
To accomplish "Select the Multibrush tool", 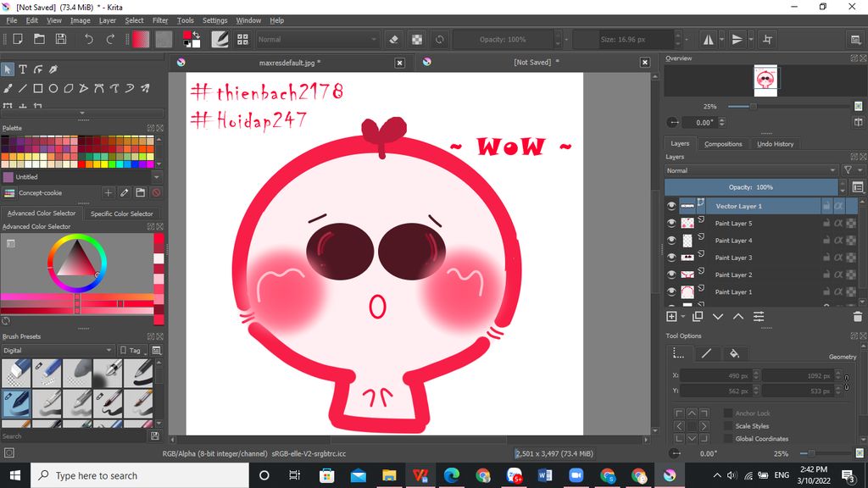I will coord(145,88).
